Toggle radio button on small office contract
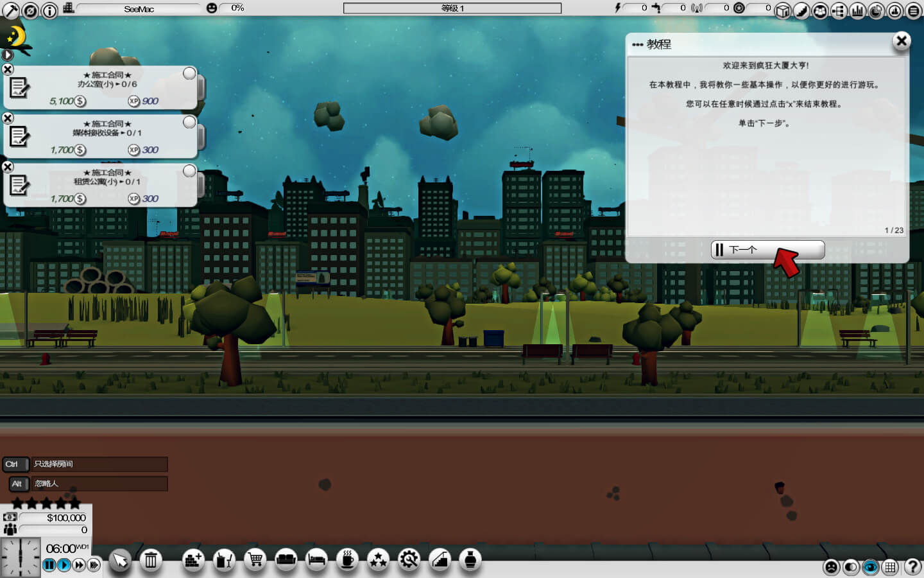Image resolution: width=924 pixels, height=578 pixels. pos(189,73)
